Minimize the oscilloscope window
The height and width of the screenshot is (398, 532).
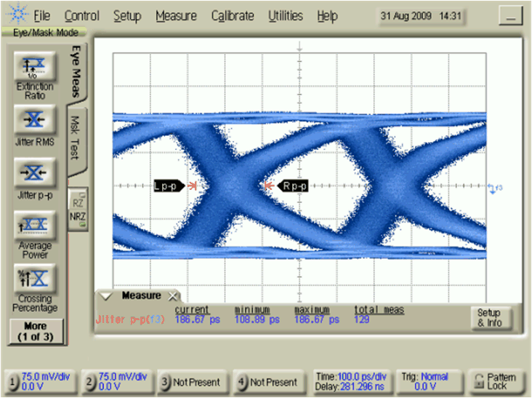click(x=510, y=16)
